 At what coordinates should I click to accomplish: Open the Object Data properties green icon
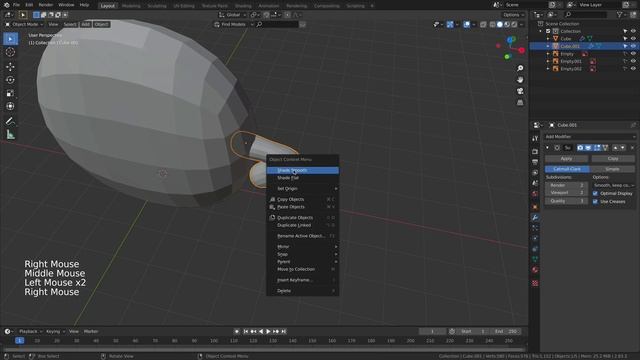535,259
